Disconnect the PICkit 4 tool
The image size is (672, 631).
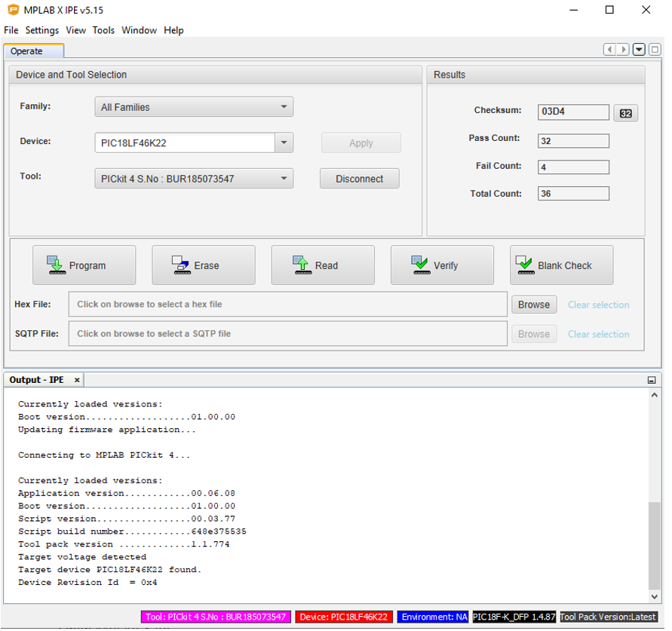pos(359,179)
